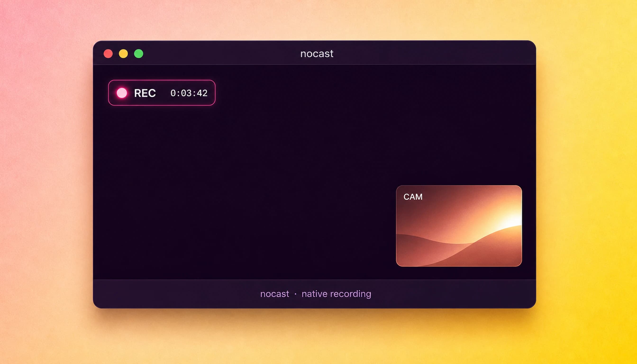Click the nocast window title
Viewport: 637px width, 364px height.
click(317, 54)
